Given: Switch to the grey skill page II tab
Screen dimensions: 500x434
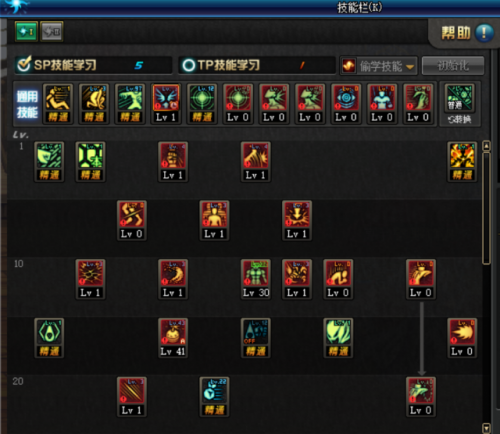Looking at the screenshot, I should [x=51, y=31].
